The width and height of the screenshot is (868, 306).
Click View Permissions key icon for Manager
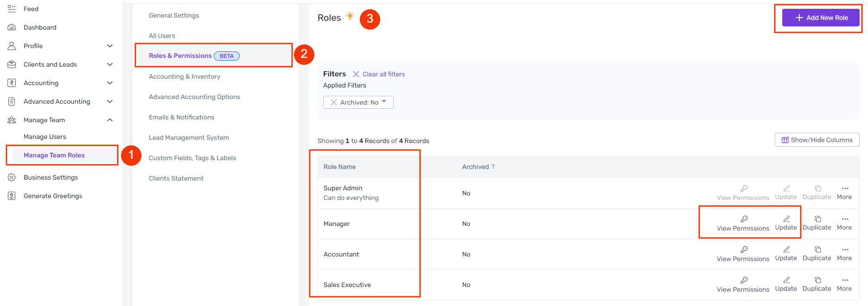[x=744, y=219]
